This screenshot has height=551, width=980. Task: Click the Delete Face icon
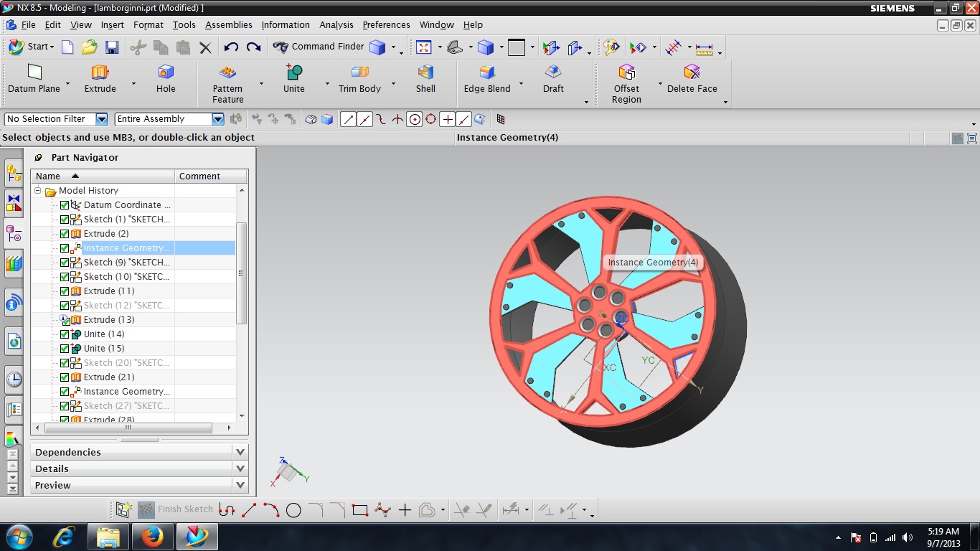coord(692,72)
